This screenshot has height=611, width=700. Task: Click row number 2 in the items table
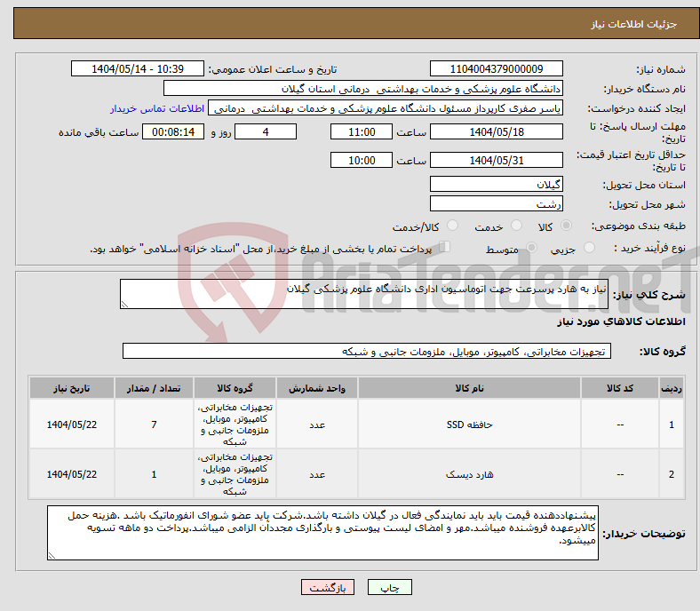click(671, 473)
